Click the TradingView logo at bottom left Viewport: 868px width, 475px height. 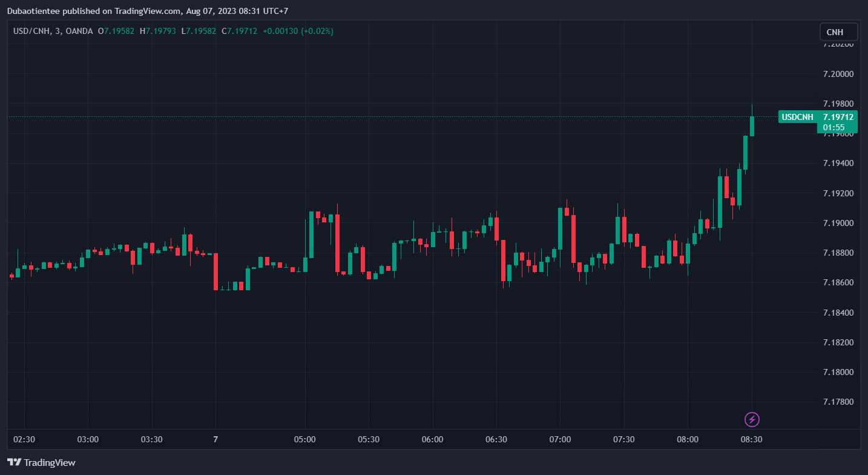42,463
